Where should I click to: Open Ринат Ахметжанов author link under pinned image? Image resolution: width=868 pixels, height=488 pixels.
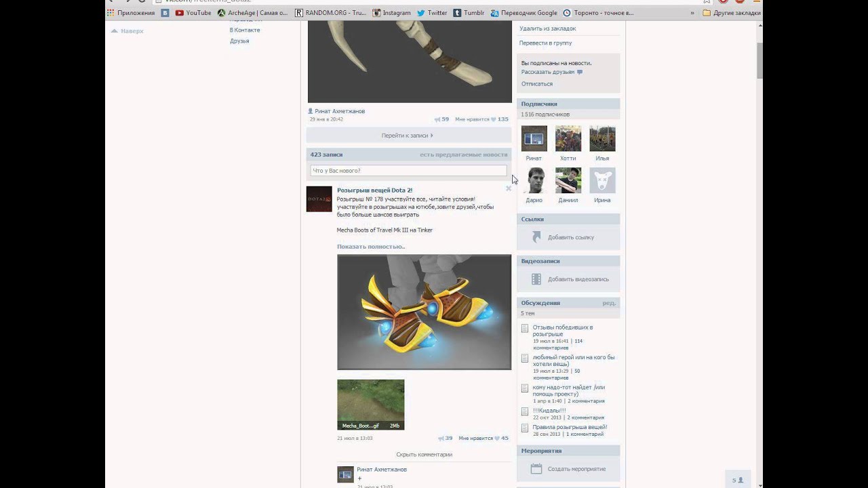(340, 111)
